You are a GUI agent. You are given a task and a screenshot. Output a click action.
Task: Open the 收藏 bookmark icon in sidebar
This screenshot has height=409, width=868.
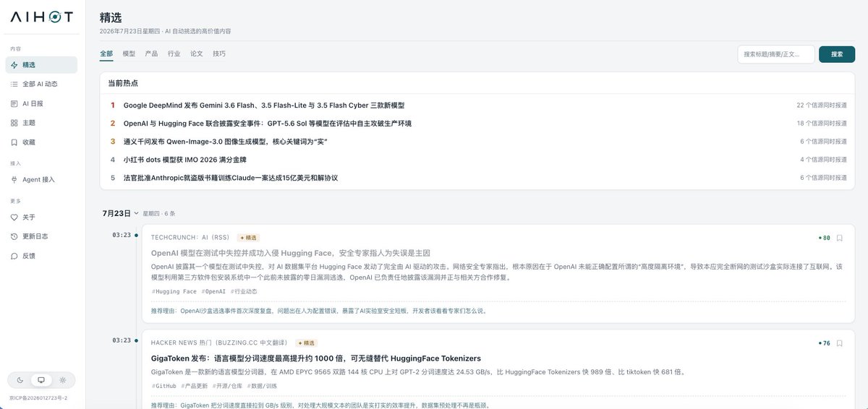[x=14, y=142]
